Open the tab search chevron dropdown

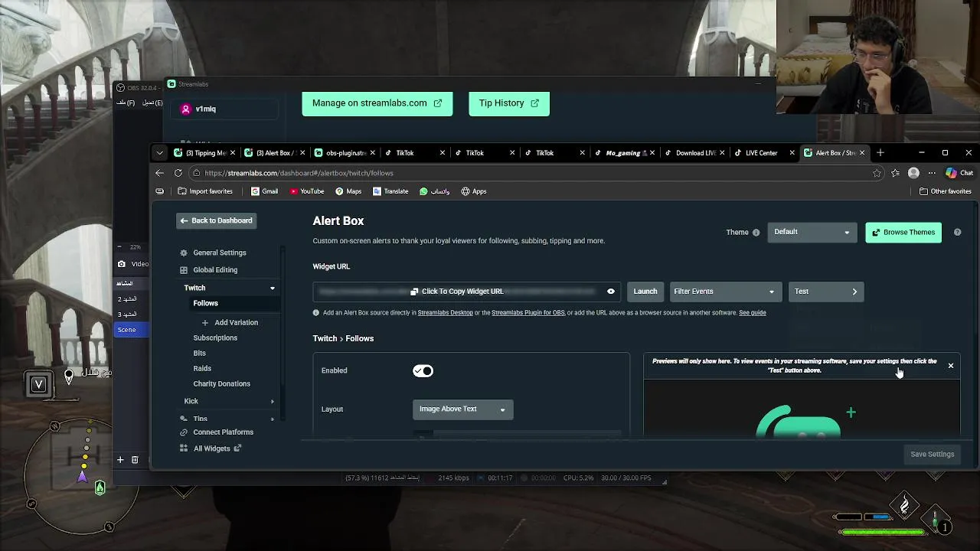[x=159, y=153]
